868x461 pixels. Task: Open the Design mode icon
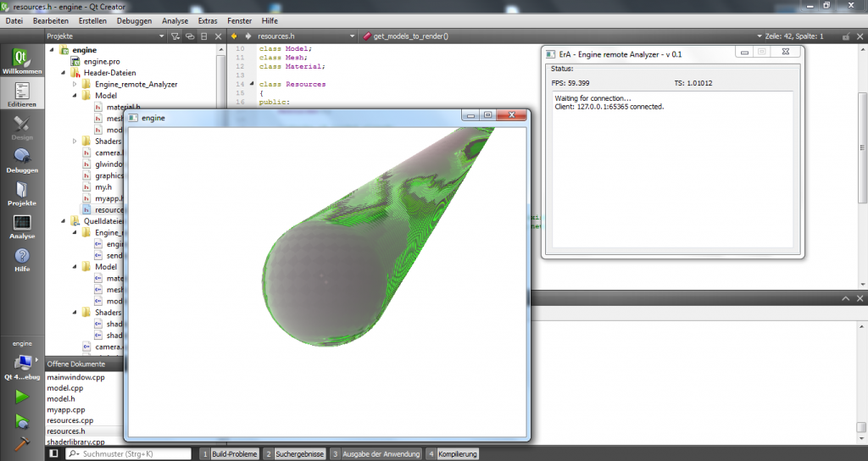click(x=21, y=127)
